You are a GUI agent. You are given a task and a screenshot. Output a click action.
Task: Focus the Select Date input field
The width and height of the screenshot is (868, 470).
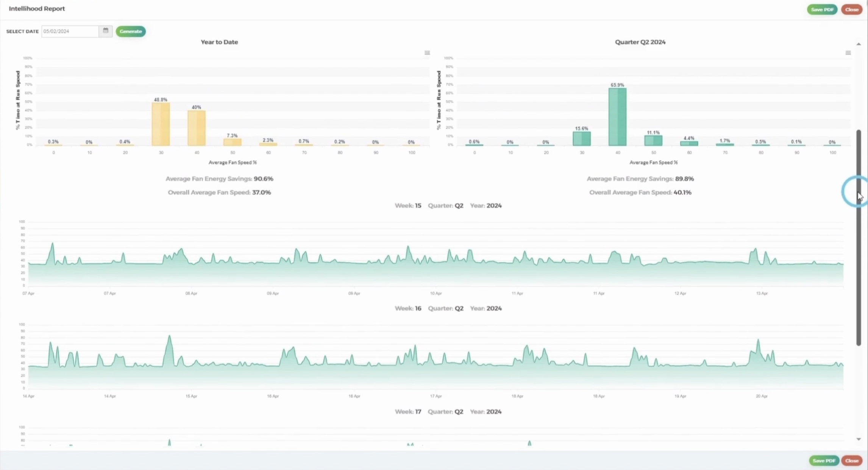coord(70,31)
